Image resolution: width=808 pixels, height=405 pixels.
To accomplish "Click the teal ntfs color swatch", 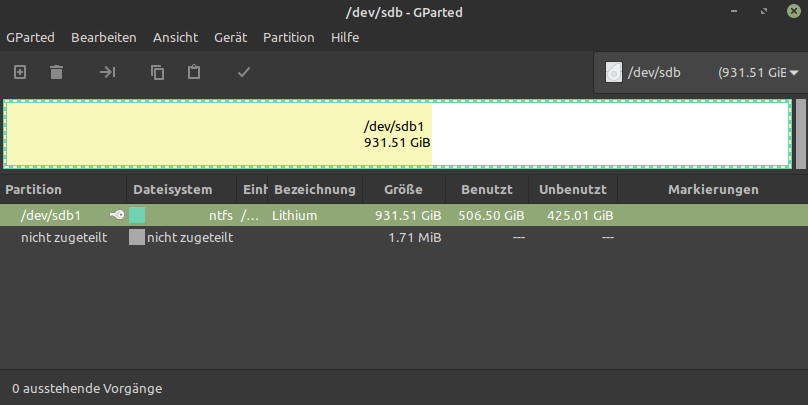I will [x=138, y=215].
